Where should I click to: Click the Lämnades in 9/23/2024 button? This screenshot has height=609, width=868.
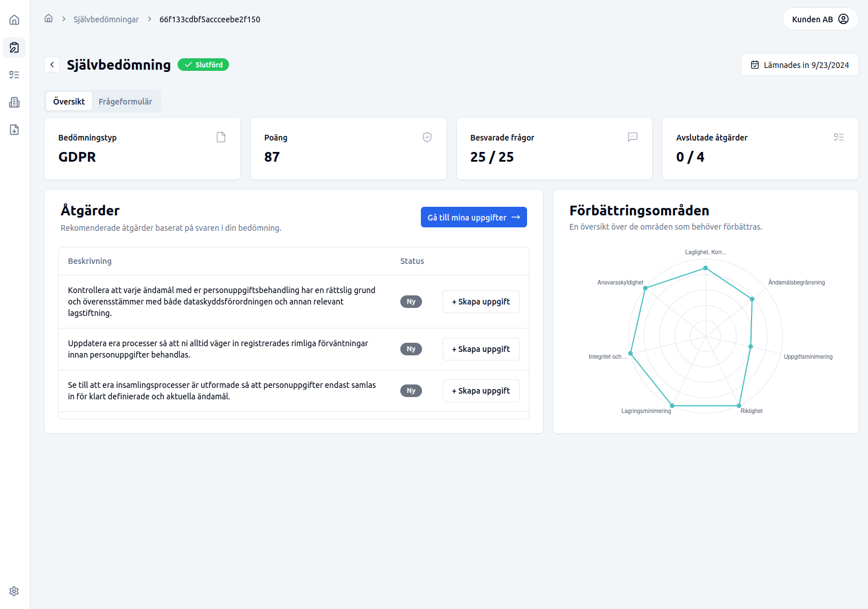pos(799,65)
